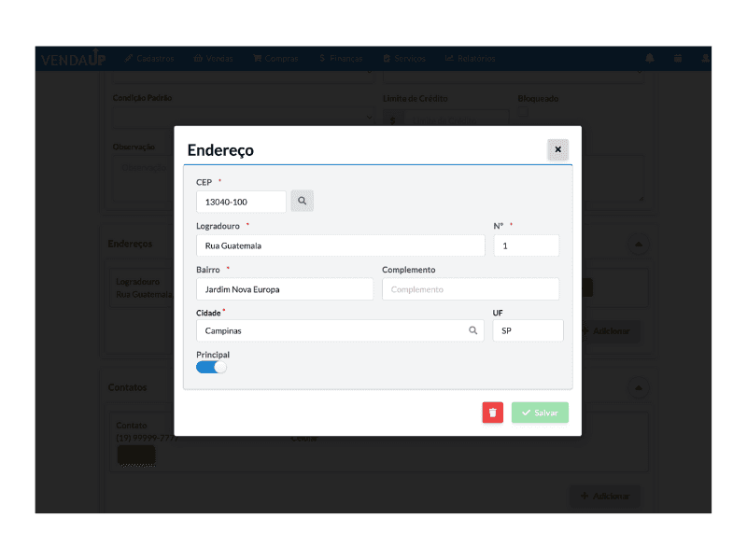Viewport: 747px width, 560px height.
Task: Click the CEP search magnifier button
Action: tap(302, 201)
